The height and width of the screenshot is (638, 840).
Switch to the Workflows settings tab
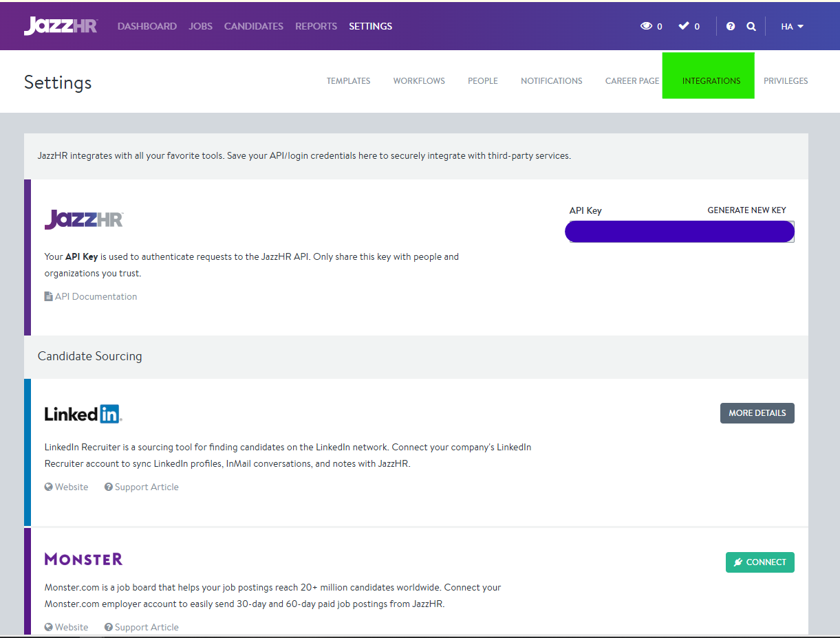click(x=419, y=81)
